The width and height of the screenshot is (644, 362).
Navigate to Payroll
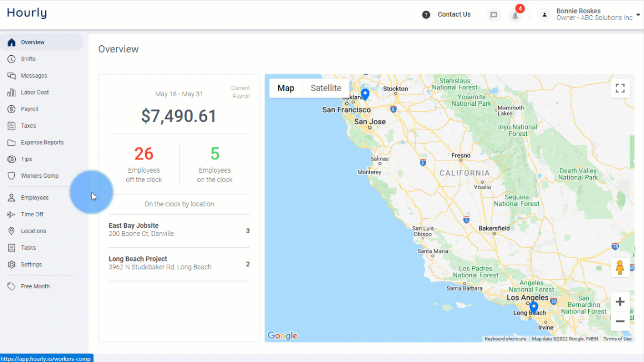point(29,109)
